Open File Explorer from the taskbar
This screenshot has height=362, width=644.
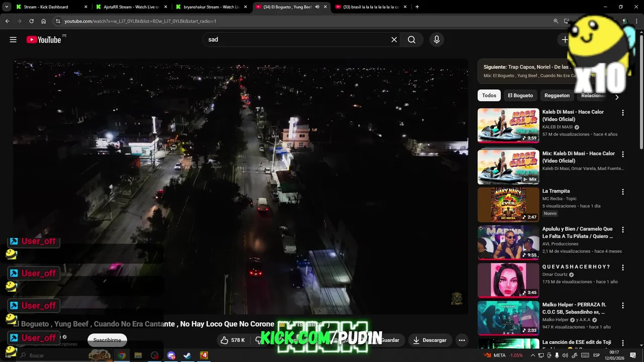(x=138, y=355)
